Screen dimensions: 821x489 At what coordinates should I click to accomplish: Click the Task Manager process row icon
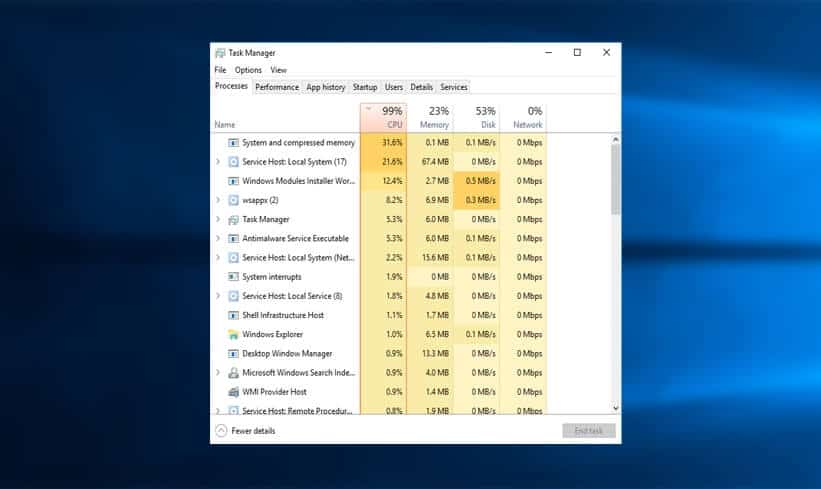(x=234, y=219)
